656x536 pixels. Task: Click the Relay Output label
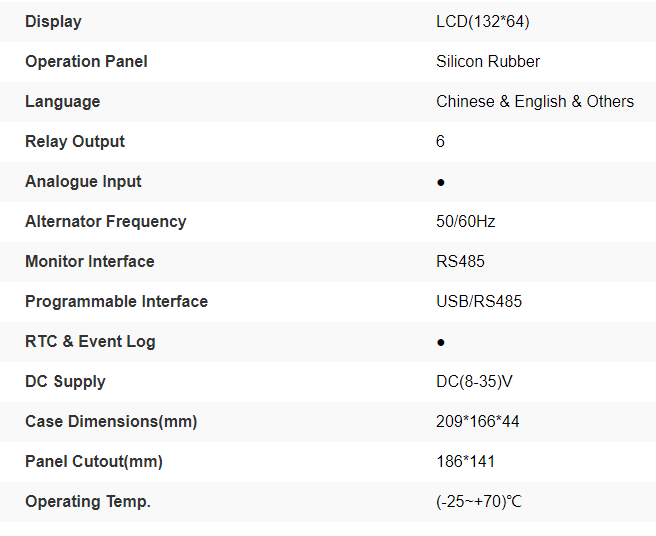pyautogui.click(x=75, y=141)
